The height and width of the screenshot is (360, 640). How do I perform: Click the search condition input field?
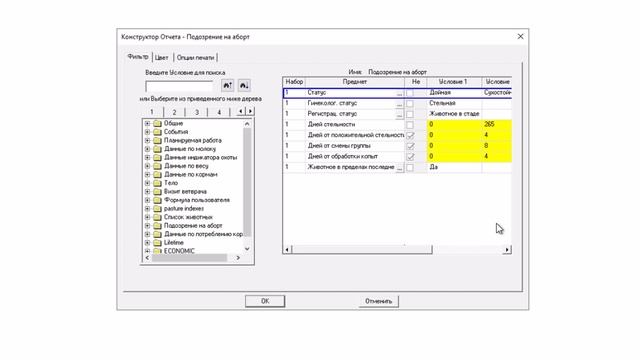pos(180,86)
